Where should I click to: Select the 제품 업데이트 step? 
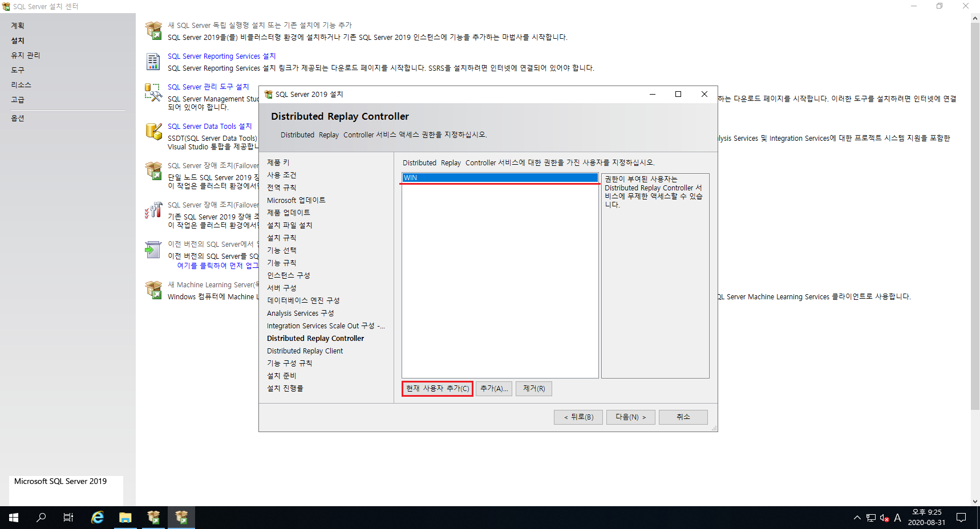[x=289, y=213]
